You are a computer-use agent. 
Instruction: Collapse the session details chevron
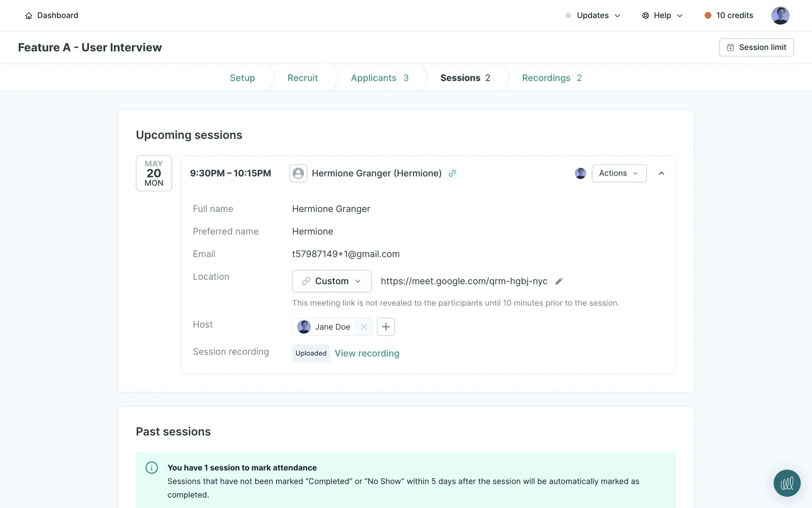pos(661,173)
